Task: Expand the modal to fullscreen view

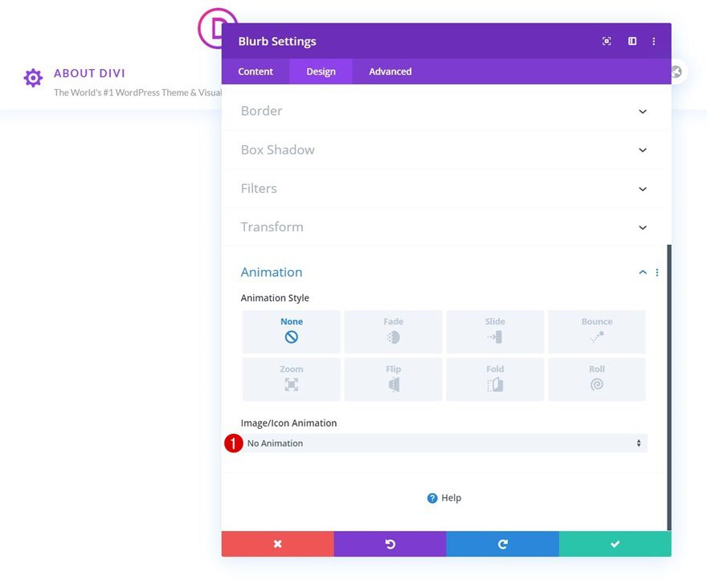Action: tap(607, 40)
